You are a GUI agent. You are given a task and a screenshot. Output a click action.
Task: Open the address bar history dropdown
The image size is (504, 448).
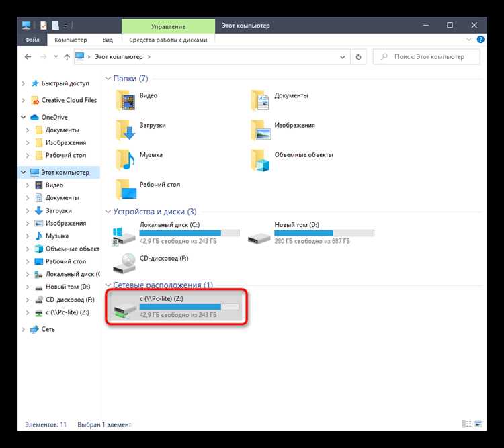click(x=343, y=57)
